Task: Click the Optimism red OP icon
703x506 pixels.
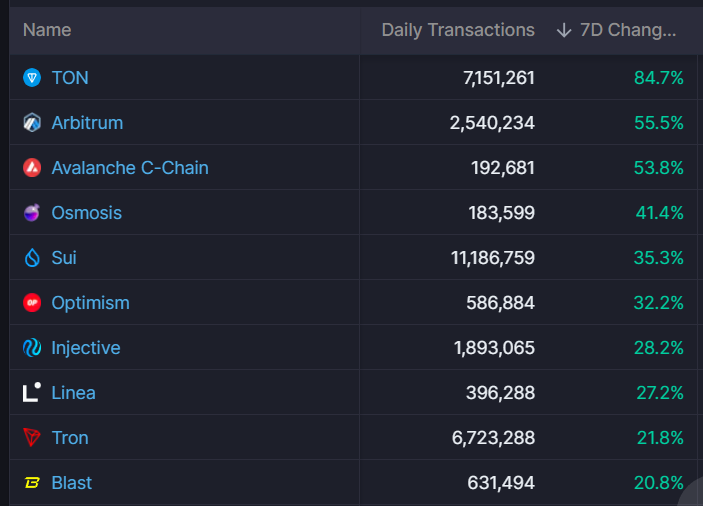Action: (32, 303)
